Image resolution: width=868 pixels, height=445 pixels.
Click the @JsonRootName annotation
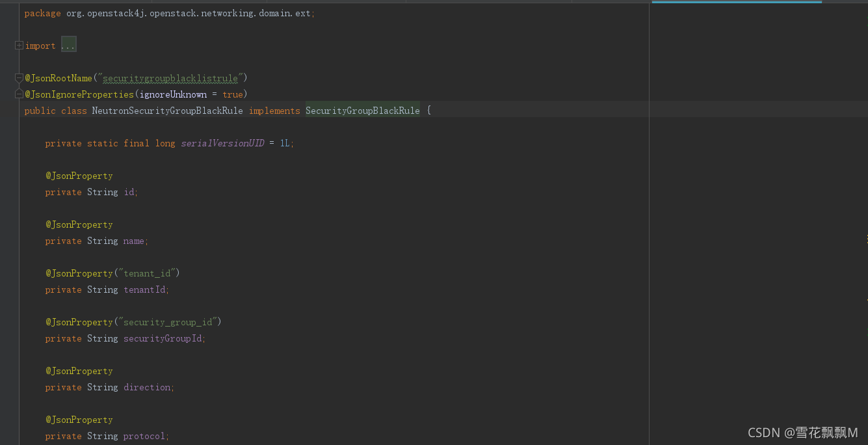[59, 78]
